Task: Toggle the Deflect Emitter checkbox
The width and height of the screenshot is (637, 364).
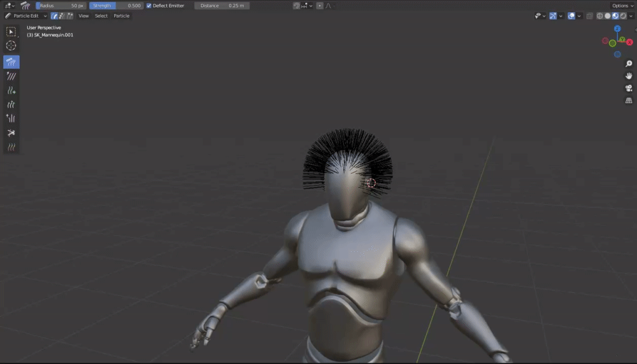Action: point(148,6)
